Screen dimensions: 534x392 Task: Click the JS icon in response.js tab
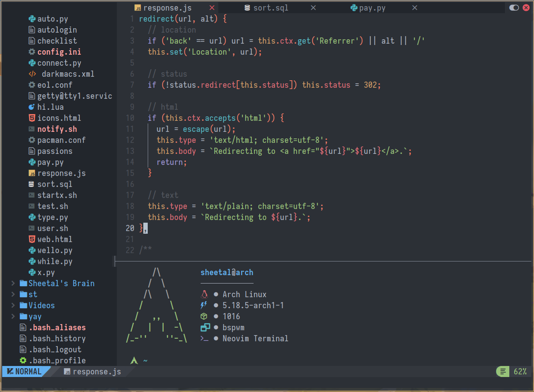pyautogui.click(x=138, y=8)
